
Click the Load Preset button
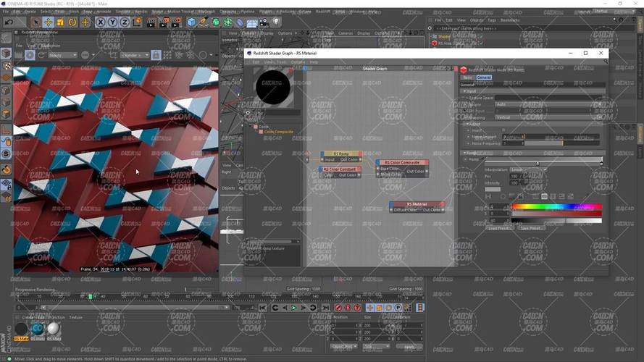coord(498,228)
